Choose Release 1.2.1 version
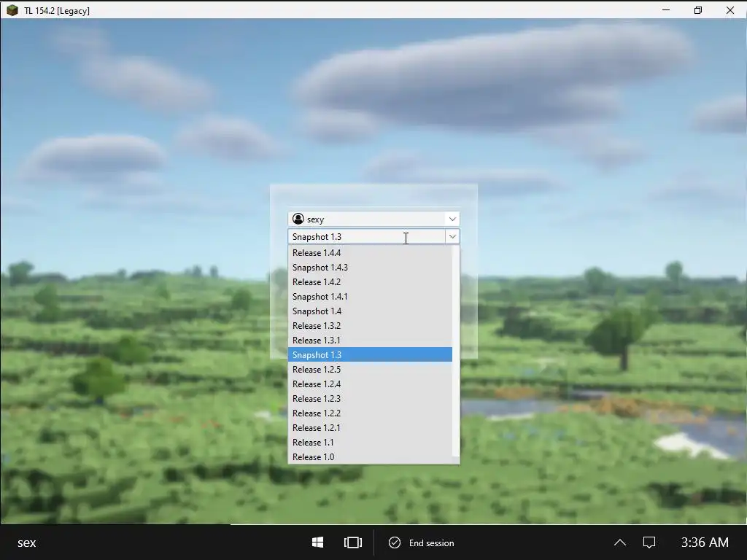 370,427
